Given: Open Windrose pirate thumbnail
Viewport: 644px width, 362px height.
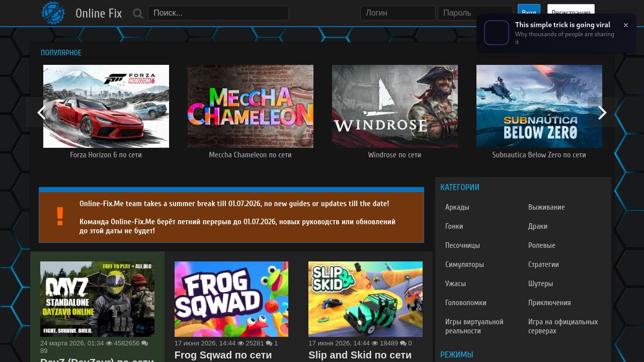Looking at the screenshot, I should 395,106.
